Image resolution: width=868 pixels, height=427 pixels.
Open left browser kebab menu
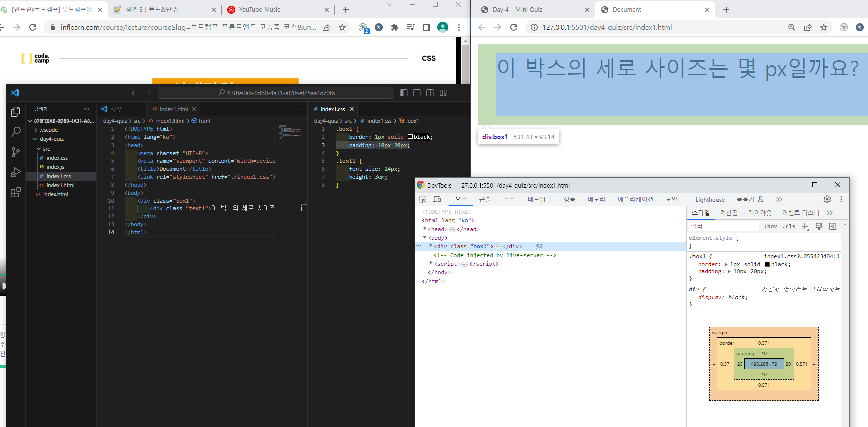(459, 27)
